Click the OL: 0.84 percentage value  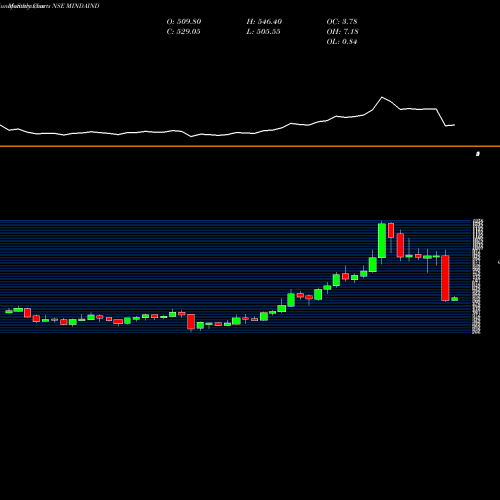tap(342, 42)
